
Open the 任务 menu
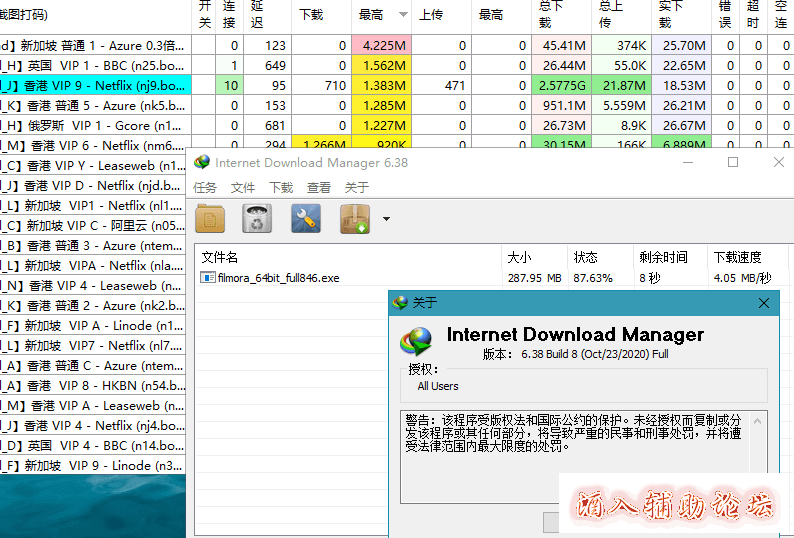(x=205, y=188)
